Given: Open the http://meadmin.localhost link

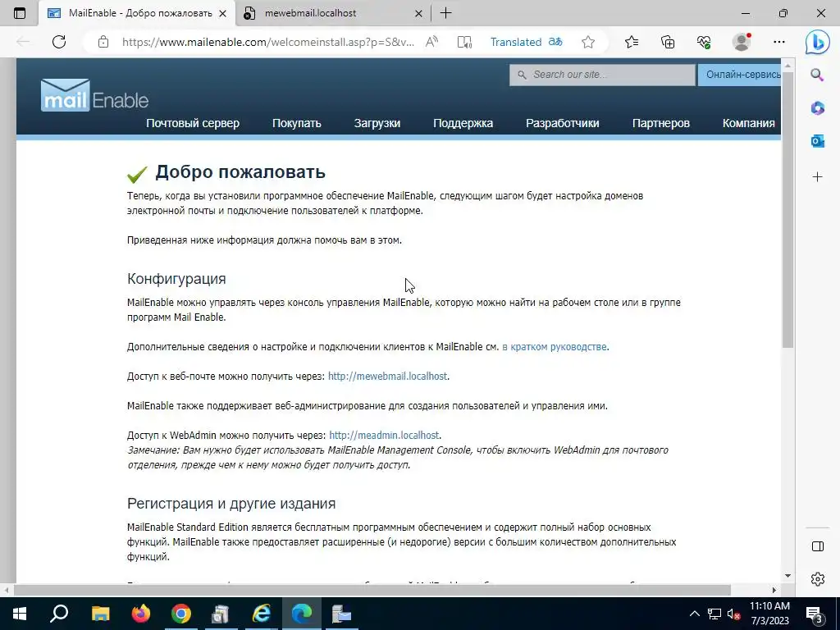Looking at the screenshot, I should [384, 435].
